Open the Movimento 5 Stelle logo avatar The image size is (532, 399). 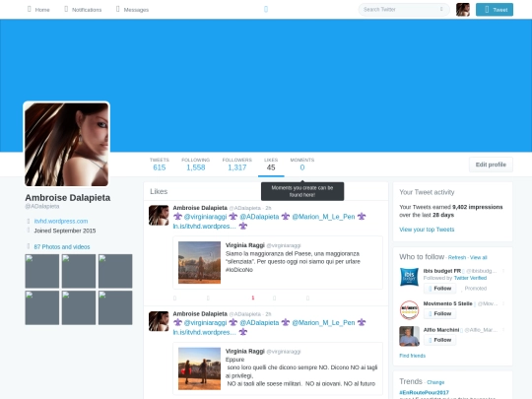pos(409,309)
